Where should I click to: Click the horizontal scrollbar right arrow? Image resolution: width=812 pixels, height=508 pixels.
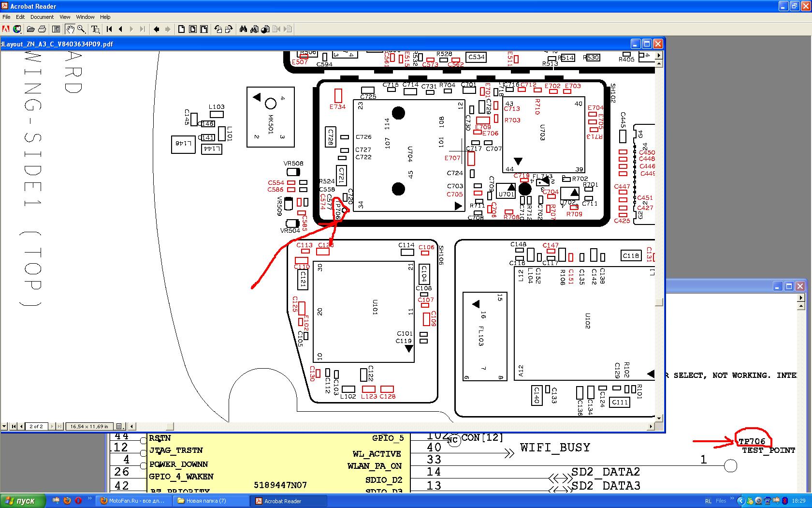(x=651, y=426)
